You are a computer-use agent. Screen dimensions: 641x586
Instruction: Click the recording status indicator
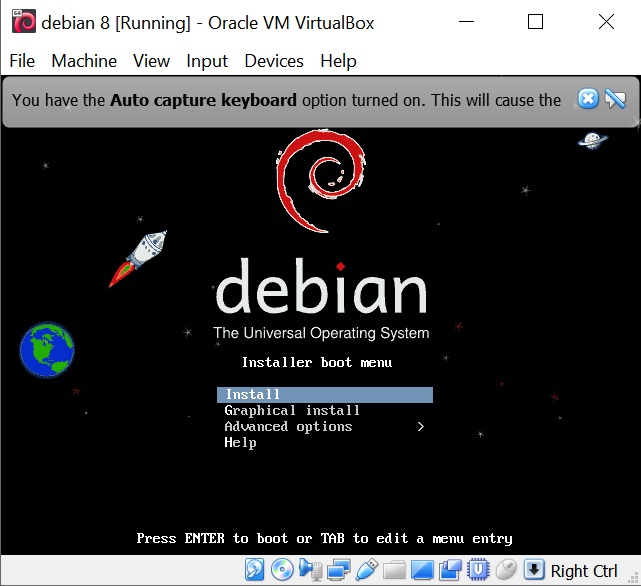(450, 570)
